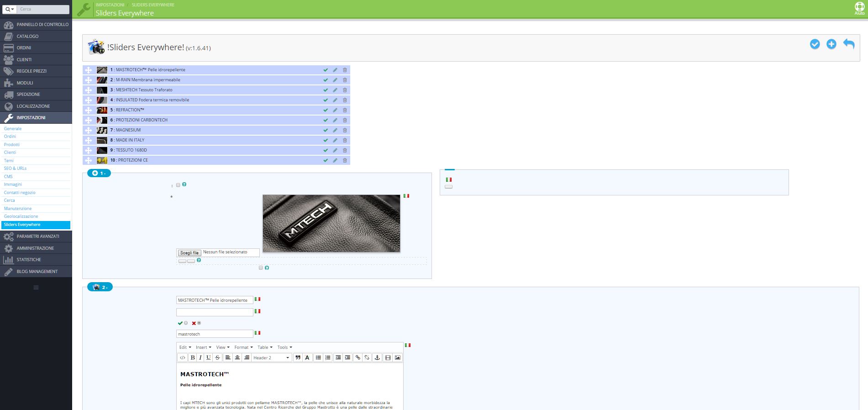This screenshot has height=410, width=868.
Task: Open the SEO & URLs settings link
Action: tap(15, 168)
